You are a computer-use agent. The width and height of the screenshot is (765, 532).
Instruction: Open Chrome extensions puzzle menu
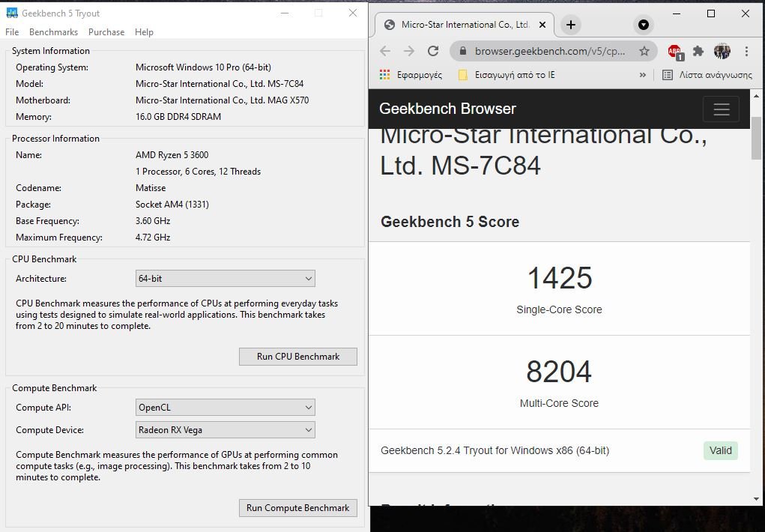(698, 51)
